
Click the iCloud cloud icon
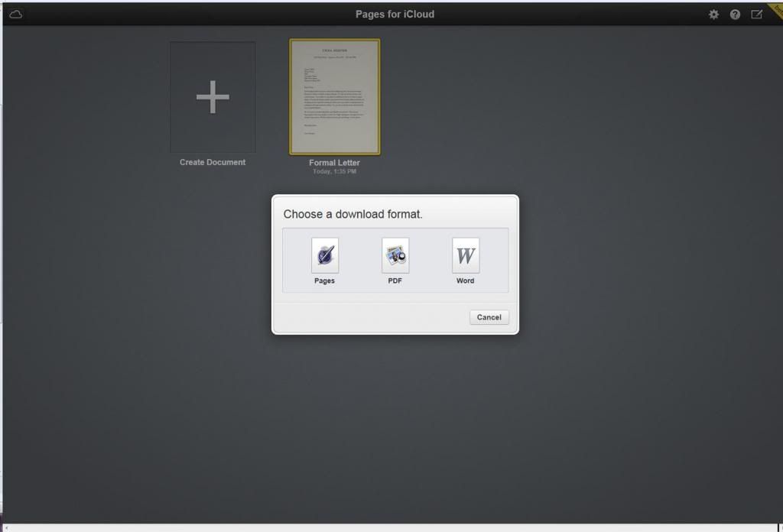(x=15, y=15)
